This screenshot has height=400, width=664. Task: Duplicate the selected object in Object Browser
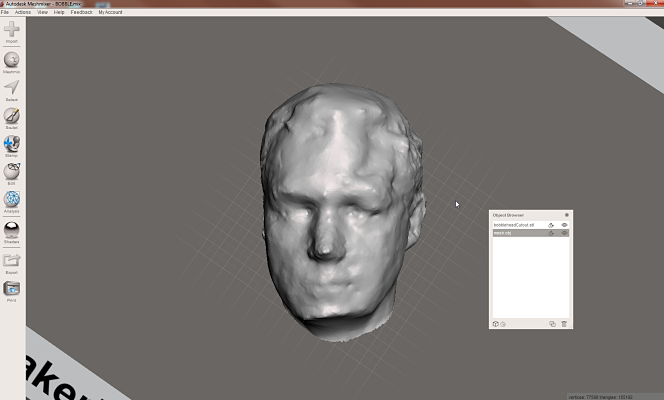point(552,324)
